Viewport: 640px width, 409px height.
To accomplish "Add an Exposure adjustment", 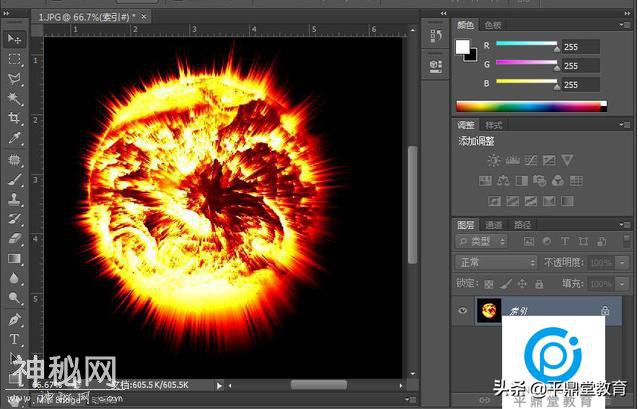I will [x=549, y=160].
